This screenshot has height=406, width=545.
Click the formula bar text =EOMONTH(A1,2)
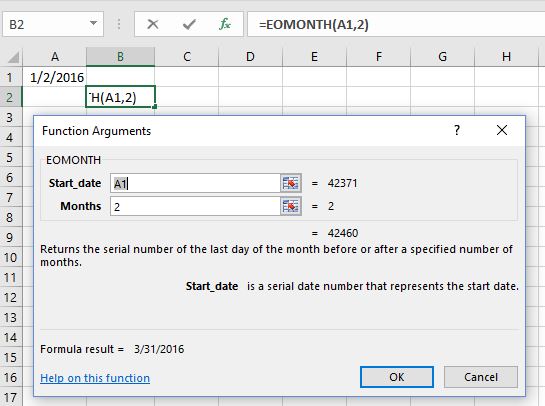314,25
